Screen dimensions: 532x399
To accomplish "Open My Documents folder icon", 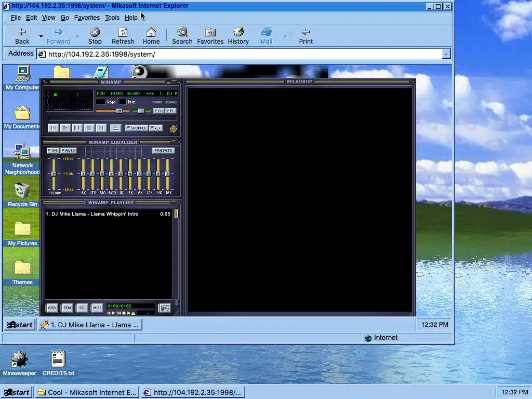I will (x=22, y=117).
